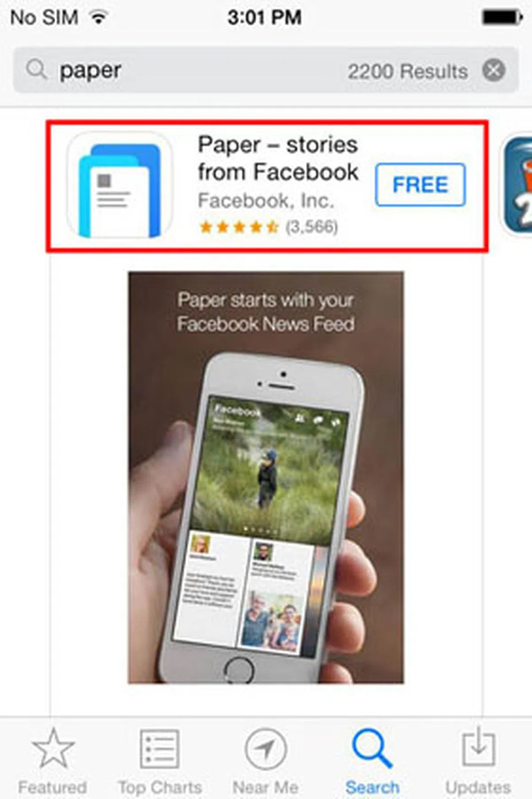Switch to the Updates tab label
The height and width of the screenshot is (799, 532).
tap(478, 787)
